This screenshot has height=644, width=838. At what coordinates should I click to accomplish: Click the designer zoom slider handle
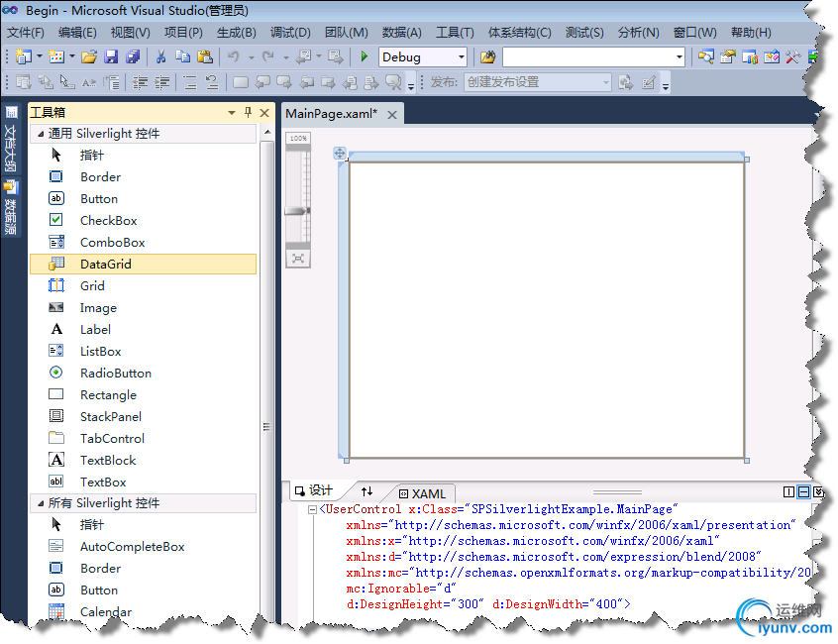click(x=297, y=211)
